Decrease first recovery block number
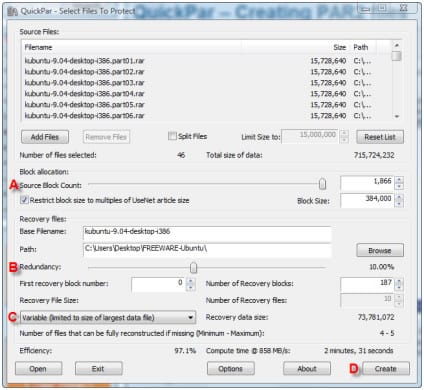Screen dimensions: 424x390 [x=190, y=288]
